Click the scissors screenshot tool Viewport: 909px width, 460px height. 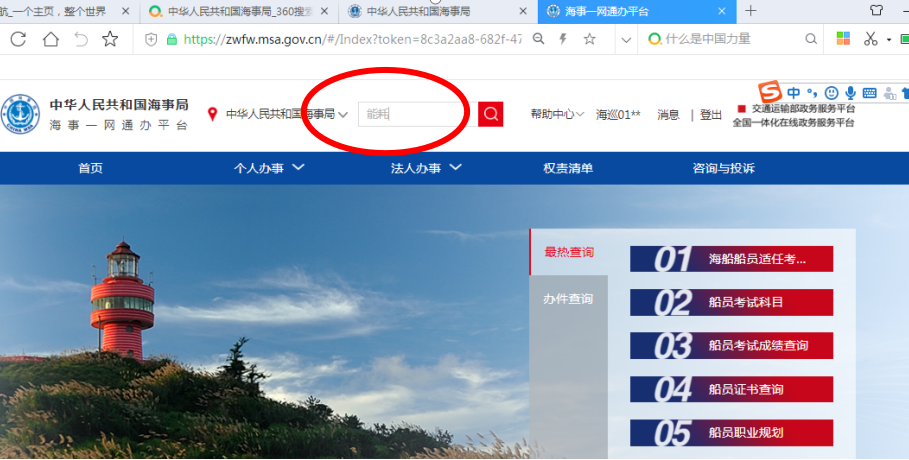870,39
